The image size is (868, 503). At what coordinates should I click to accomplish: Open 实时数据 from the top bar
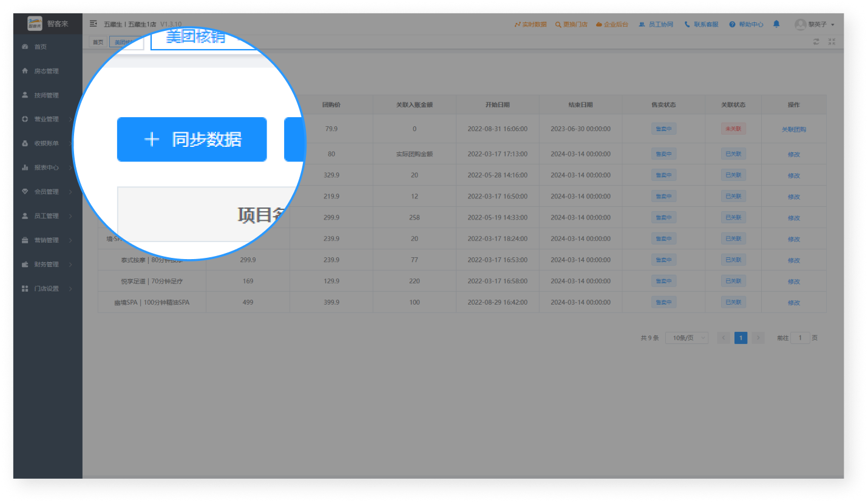click(531, 24)
